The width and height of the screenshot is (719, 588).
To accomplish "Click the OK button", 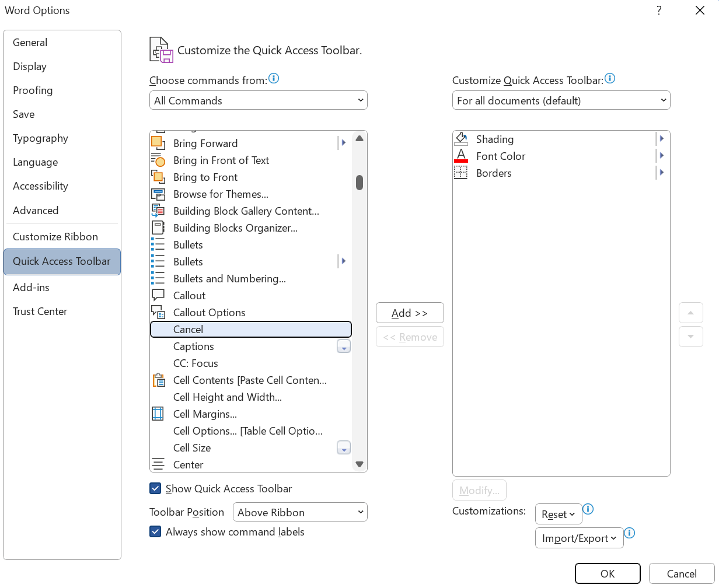I will click(x=608, y=573).
